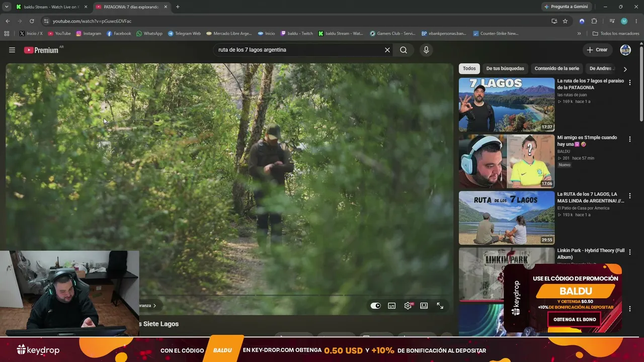
Task: Close the PATAGONIA YouTube browser tab
Action: 166,7
